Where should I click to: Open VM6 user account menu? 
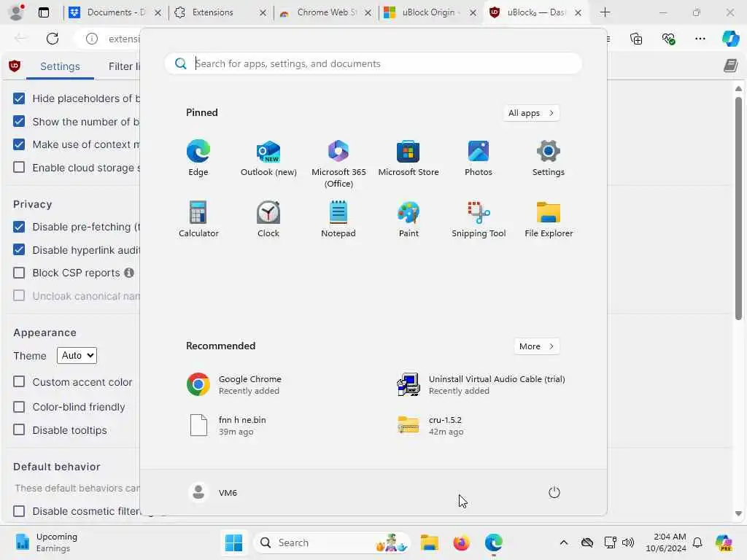[x=213, y=492]
